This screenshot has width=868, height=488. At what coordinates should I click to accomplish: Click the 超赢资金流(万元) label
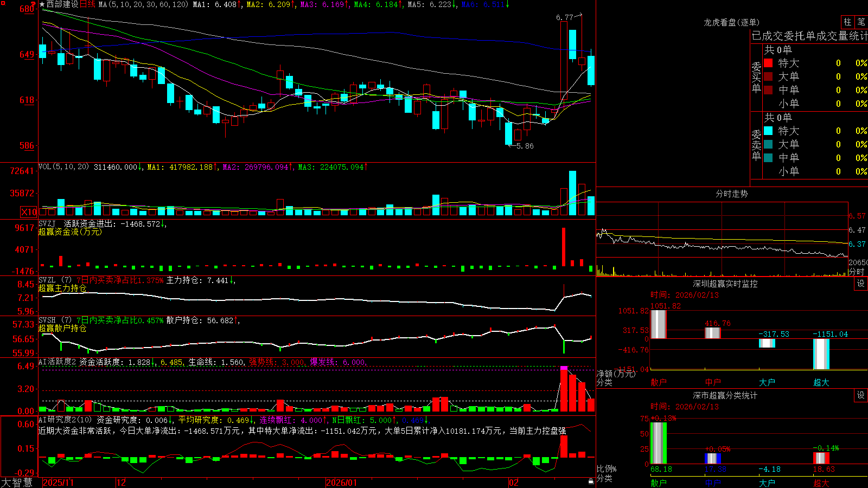point(70,232)
